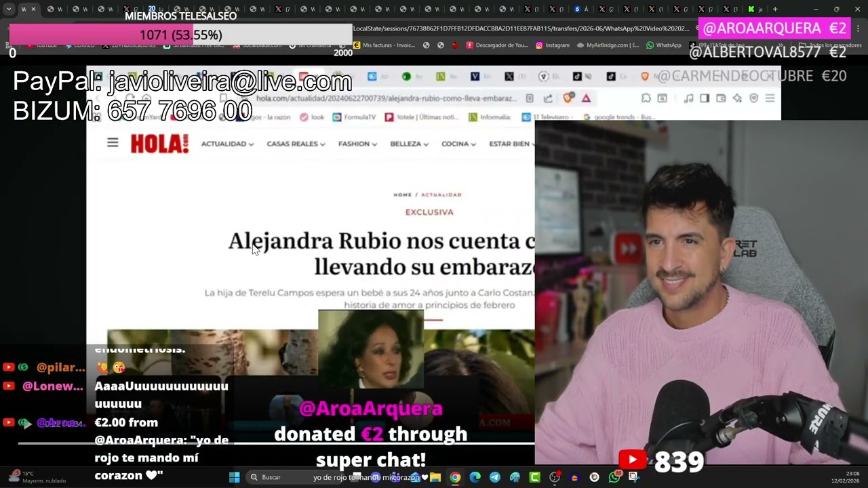The height and width of the screenshot is (488, 868).
Task: Click the Alejandra Rubio article headline
Action: pos(382,253)
